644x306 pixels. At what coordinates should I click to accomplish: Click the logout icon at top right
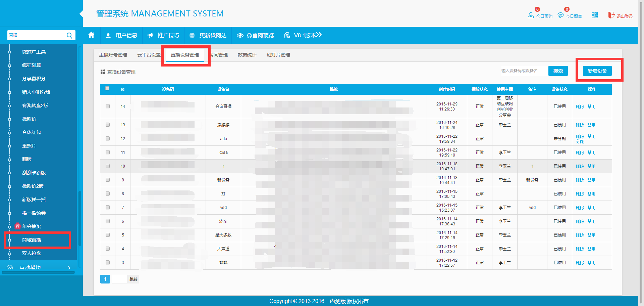tap(611, 15)
